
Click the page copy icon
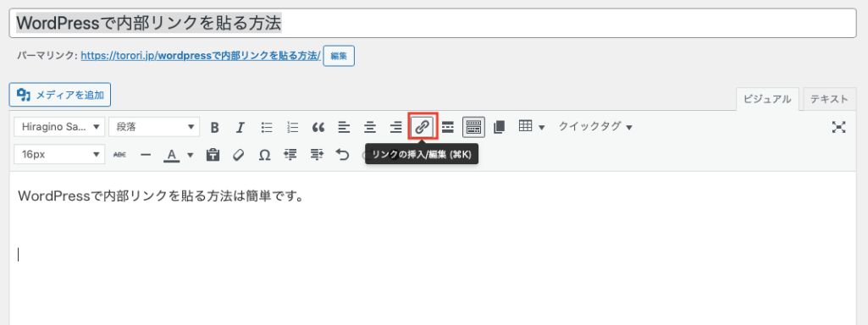[x=499, y=127]
